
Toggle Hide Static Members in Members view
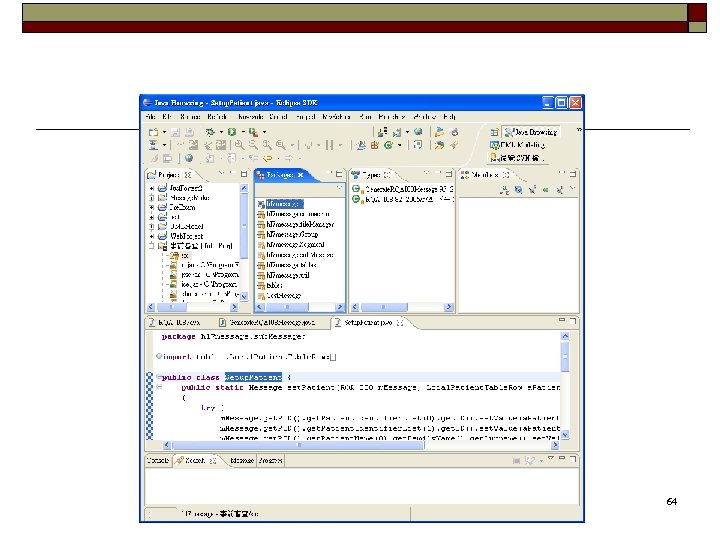[x=532, y=190]
